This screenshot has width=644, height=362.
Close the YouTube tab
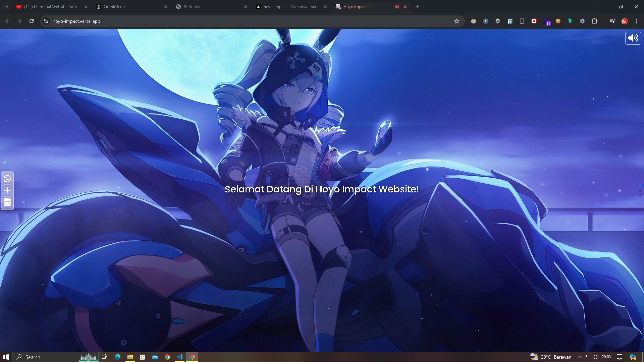click(x=86, y=7)
